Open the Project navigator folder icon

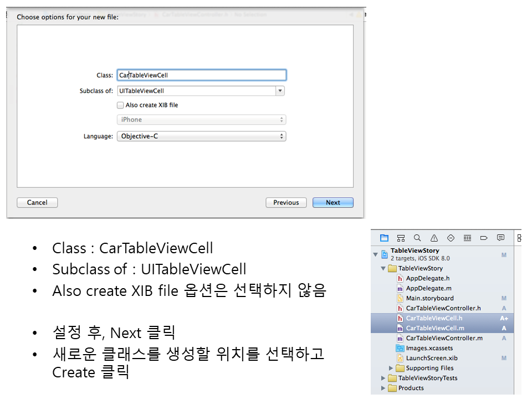tap(384, 238)
